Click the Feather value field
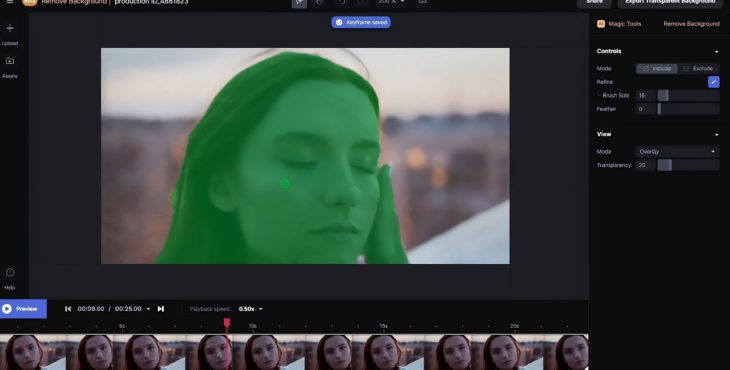Screen dimensions: 730x370 [x=645, y=109]
